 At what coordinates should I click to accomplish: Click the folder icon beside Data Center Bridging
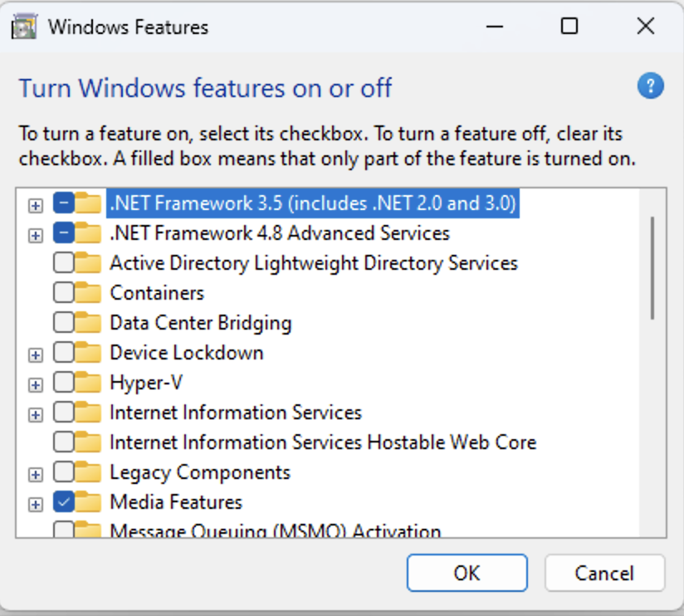[x=88, y=322]
